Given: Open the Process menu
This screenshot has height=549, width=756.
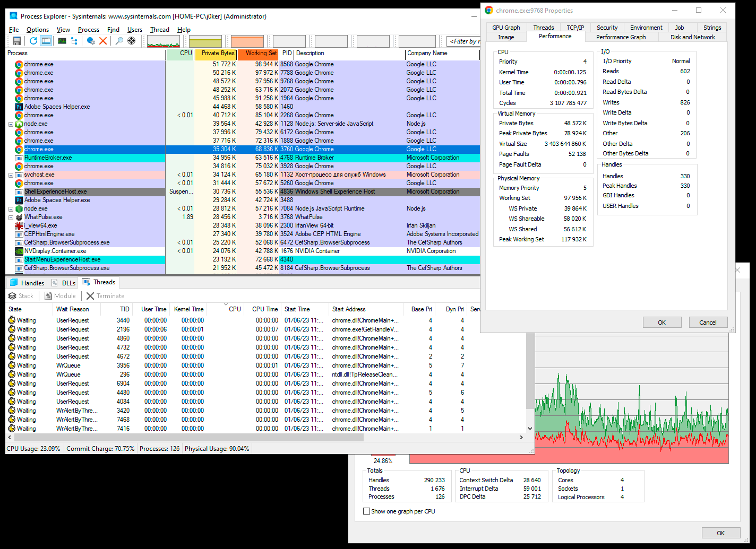Looking at the screenshot, I should (89, 30).
